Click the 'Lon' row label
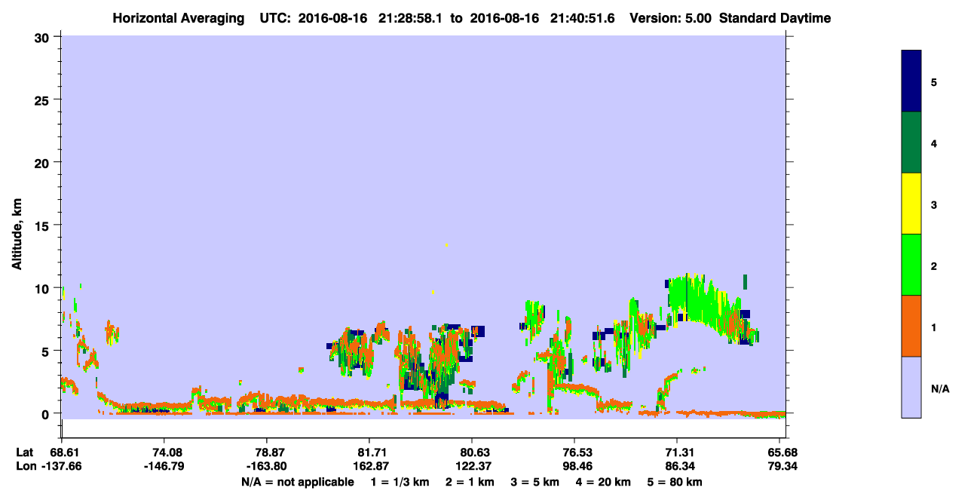The height and width of the screenshot is (503, 980). (x=26, y=466)
